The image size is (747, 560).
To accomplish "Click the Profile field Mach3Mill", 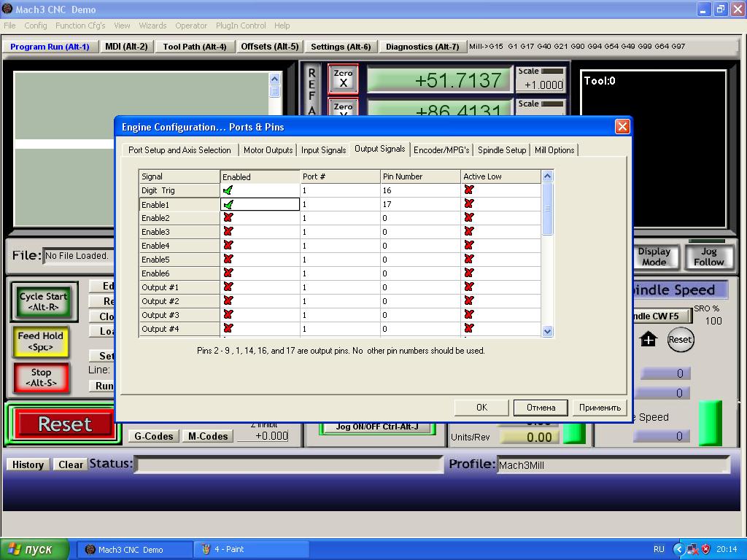I will tap(613, 465).
